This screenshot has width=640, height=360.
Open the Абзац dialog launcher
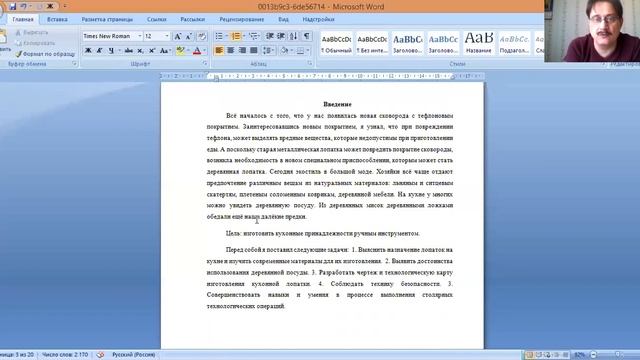(310, 64)
